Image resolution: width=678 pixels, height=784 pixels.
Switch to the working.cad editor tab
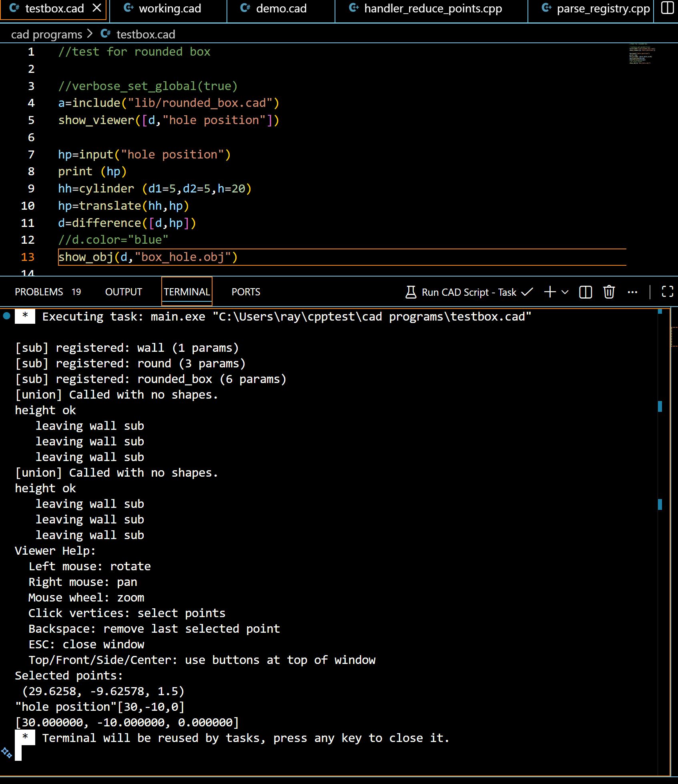tap(169, 9)
